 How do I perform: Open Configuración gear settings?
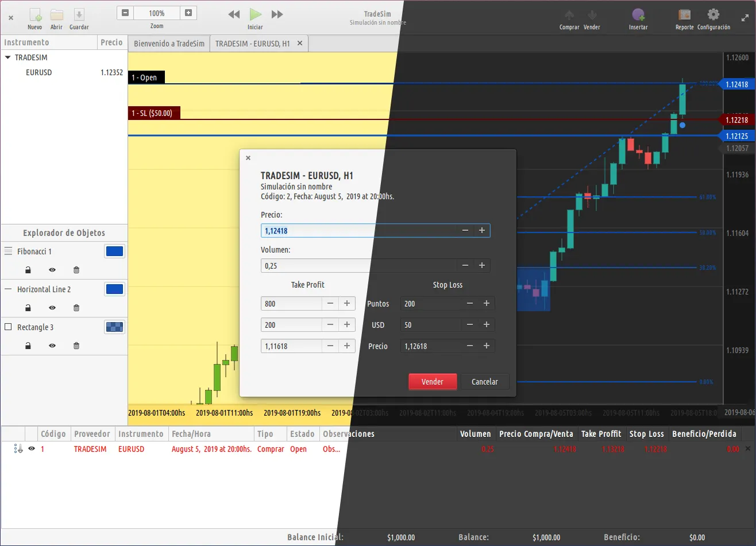tap(713, 14)
